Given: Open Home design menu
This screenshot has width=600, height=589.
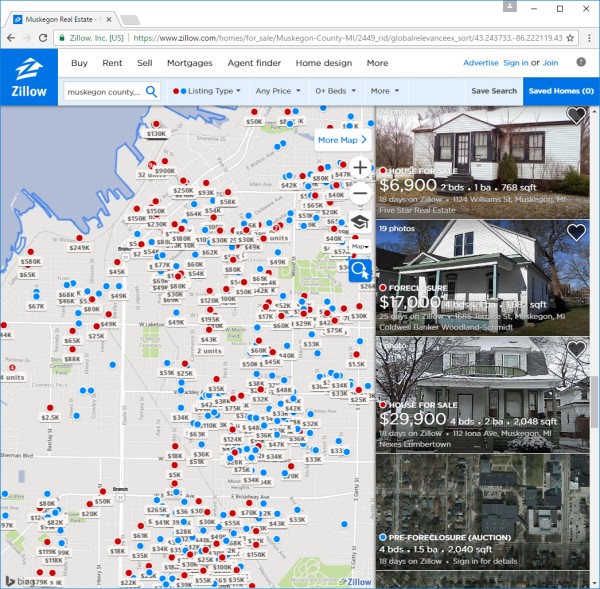Looking at the screenshot, I should [324, 63].
